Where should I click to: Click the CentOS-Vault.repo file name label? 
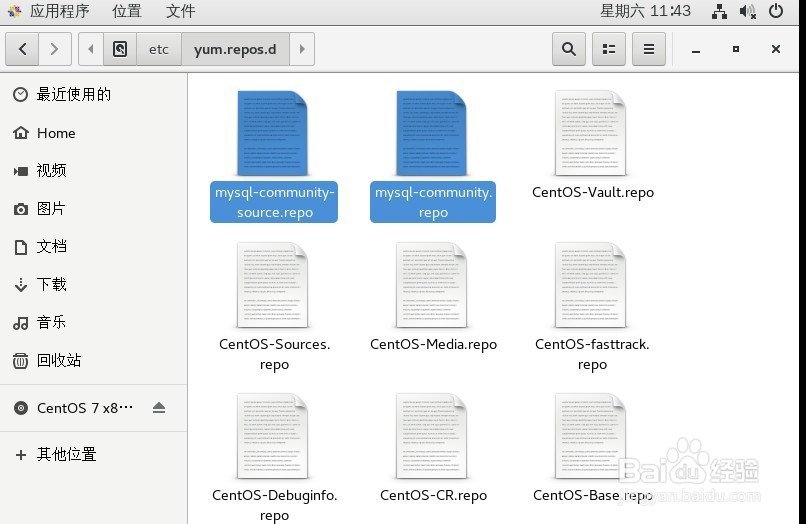(x=593, y=192)
